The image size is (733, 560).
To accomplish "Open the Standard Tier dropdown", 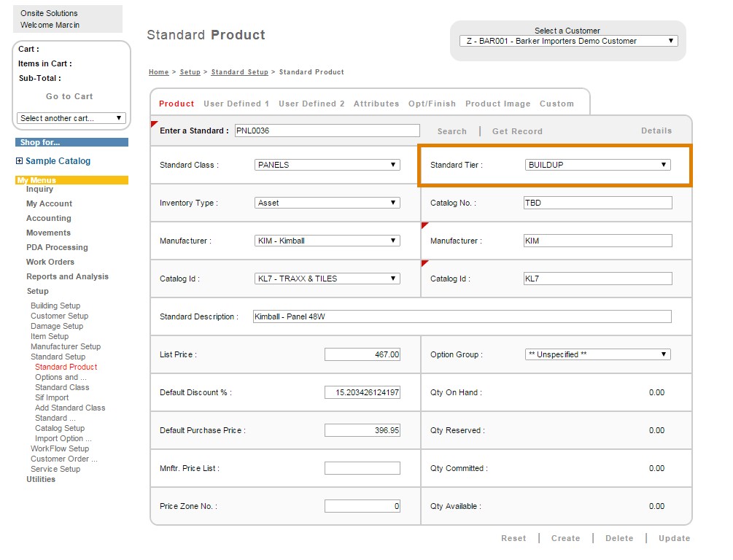I will [597, 165].
